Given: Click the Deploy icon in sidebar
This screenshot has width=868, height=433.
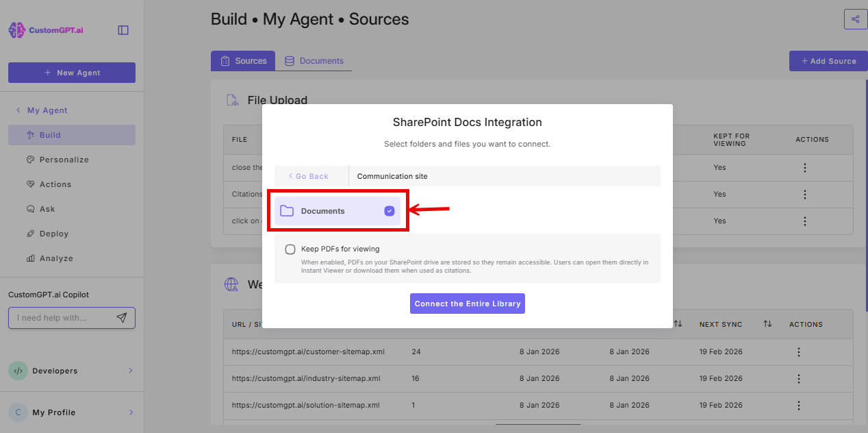Looking at the screenshot, I should pos(30,234).
